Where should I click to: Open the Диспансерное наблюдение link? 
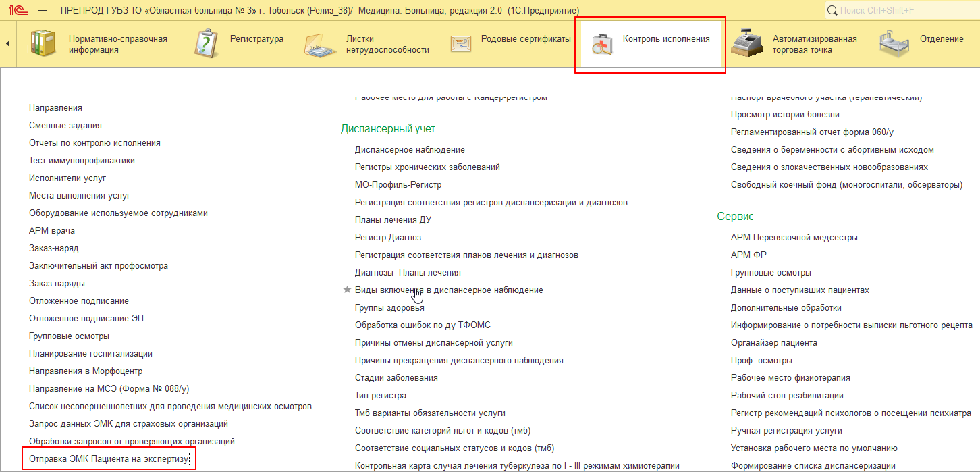[410, 150]
